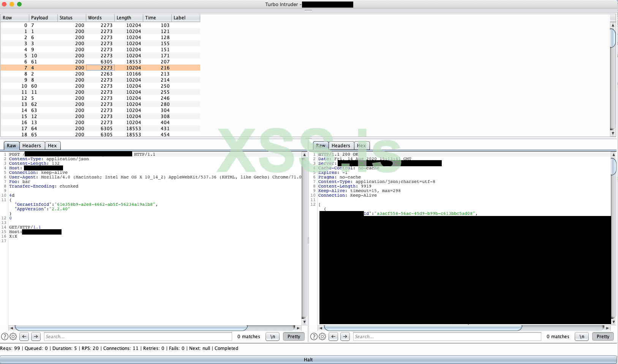618x364 pixels.
Task: Select result row 8 with length 10166
Action: [100, 74]
